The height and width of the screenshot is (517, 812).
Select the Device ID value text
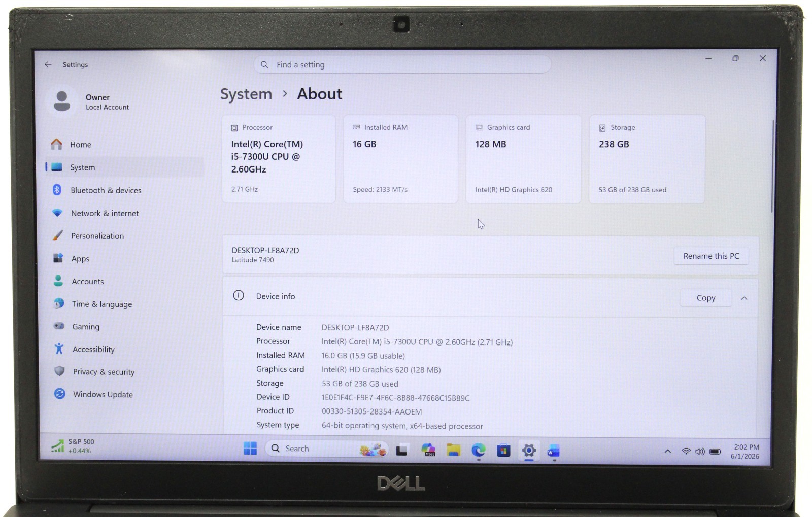point(395,398)
